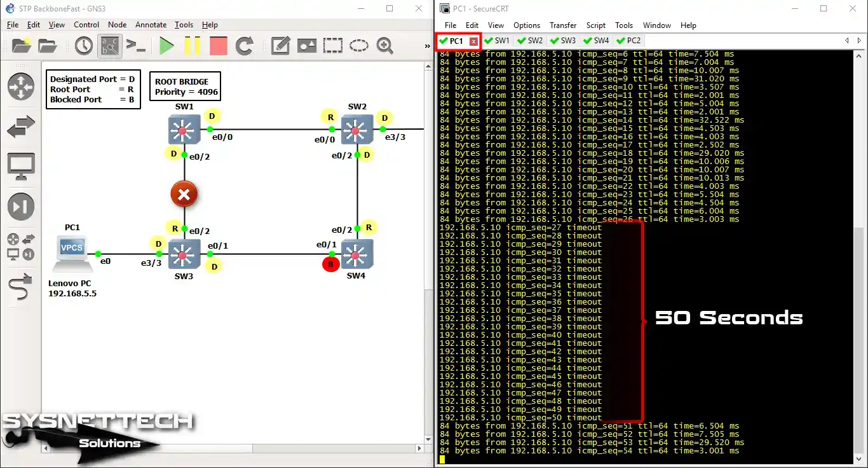Screen dimensions: 868x468
Task: Switch to the SW2 session tab
Action: tap(530, 41)
